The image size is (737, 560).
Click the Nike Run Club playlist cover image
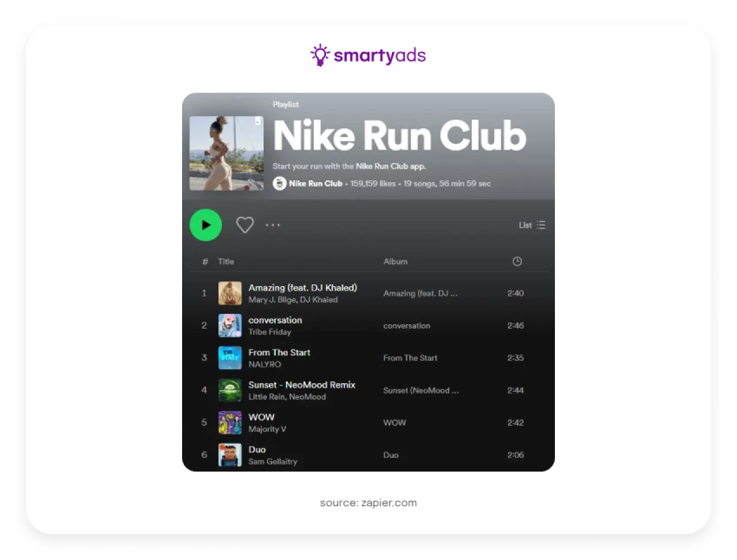tap(227, 153)
